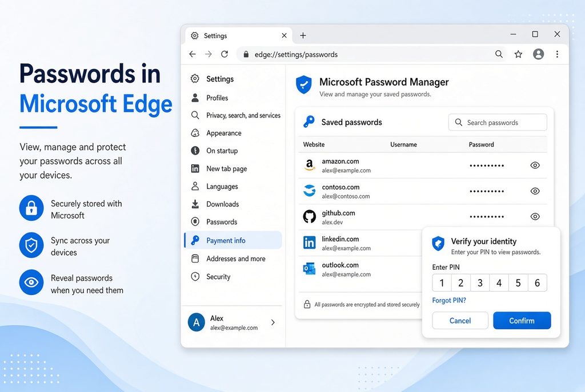Click the address bar showing edge://settings/passwords

371,54
